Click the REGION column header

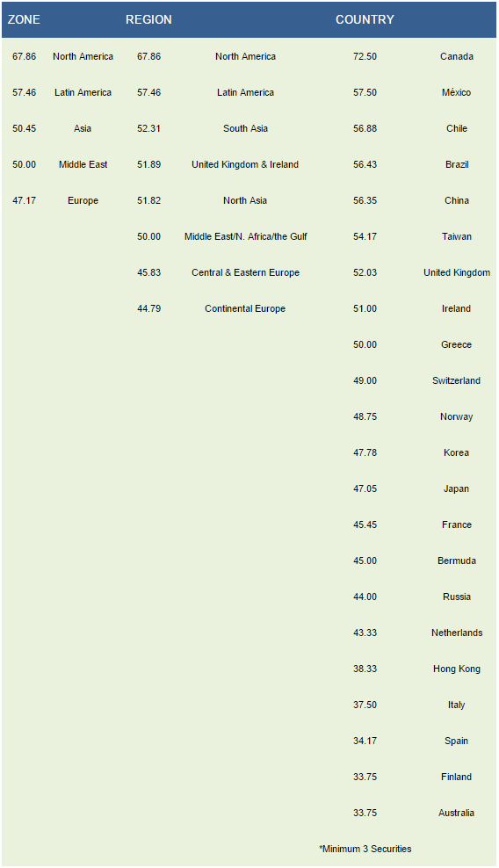coord(148,19)
